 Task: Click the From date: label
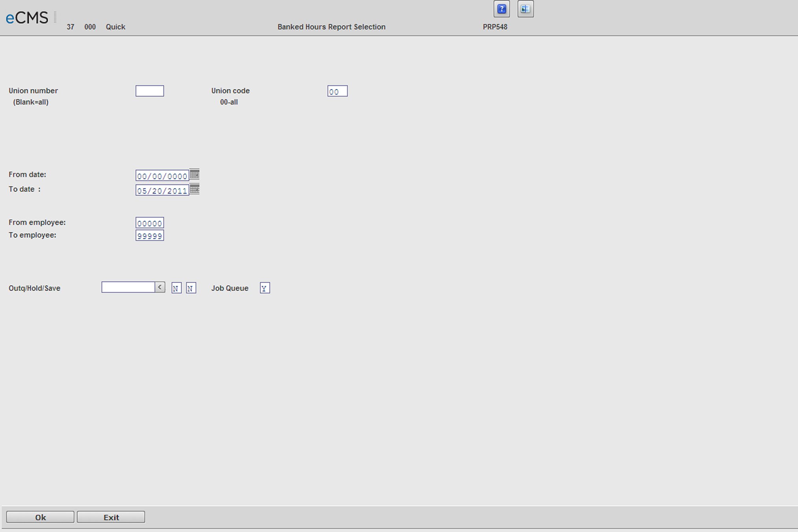[27, 174]
